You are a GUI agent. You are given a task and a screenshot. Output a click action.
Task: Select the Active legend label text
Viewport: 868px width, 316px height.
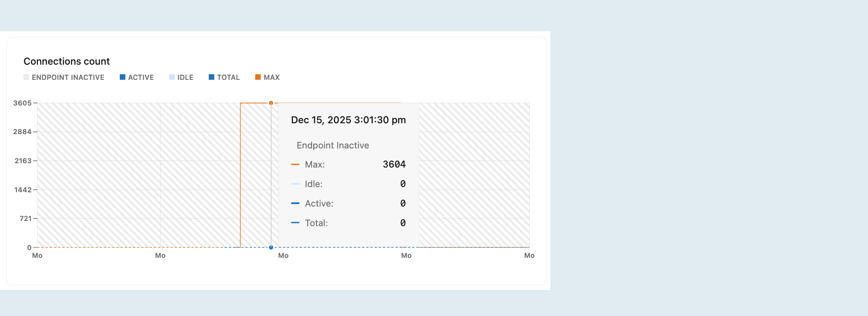coord(141,77)
